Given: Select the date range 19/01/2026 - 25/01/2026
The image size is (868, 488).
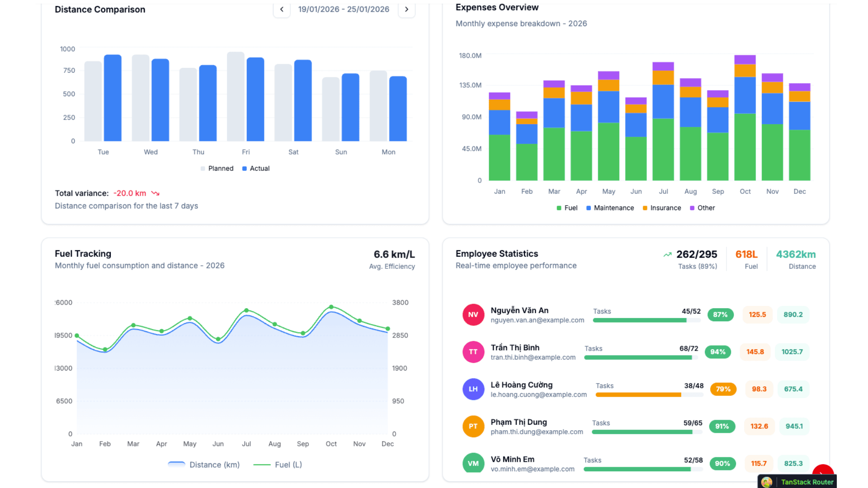Looking at the screenshot, I should [344, 9].
